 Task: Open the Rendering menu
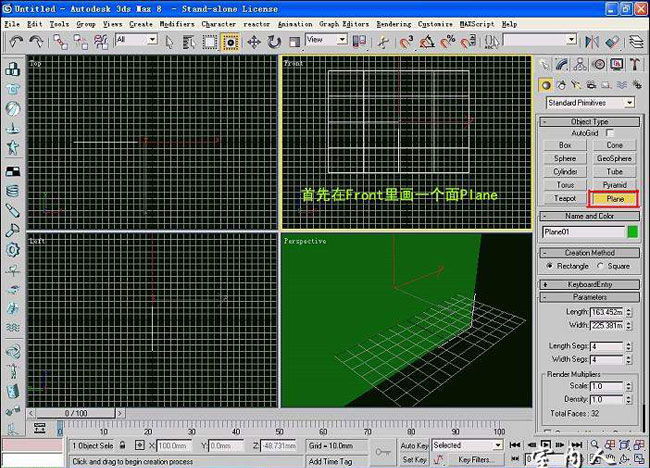click(393, 24)
